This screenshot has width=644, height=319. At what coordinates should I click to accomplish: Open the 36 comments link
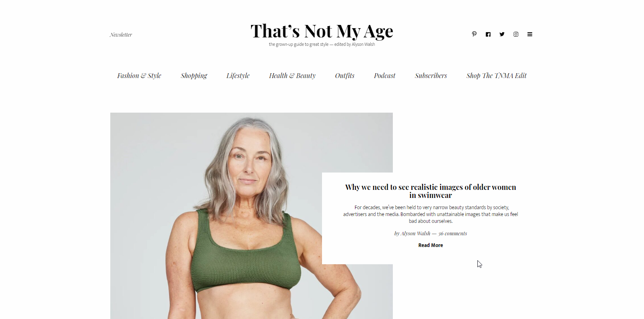[x=452, y=233]
